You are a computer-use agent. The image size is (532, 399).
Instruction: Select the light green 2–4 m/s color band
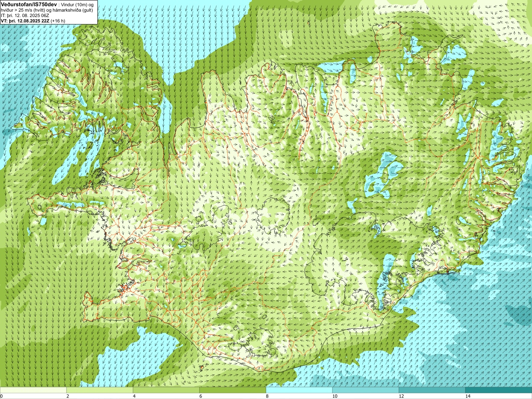click(100, 390)
